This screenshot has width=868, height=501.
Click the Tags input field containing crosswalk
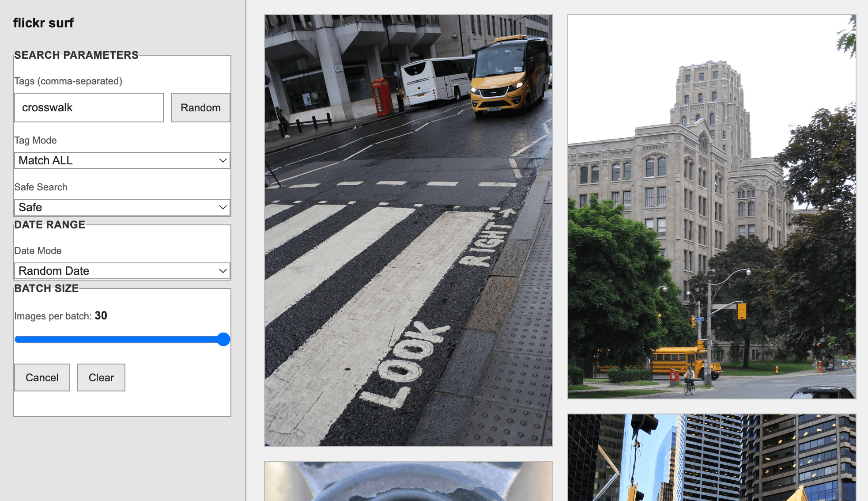[x=89, y=107]
